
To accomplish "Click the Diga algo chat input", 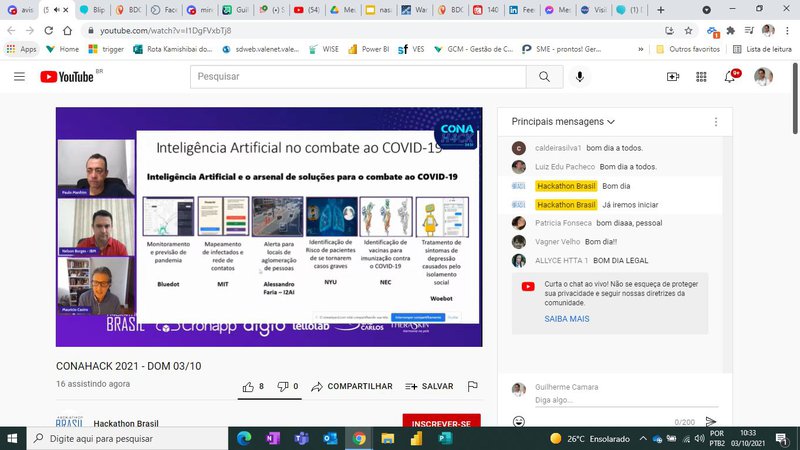I will (x=627, y=400).
